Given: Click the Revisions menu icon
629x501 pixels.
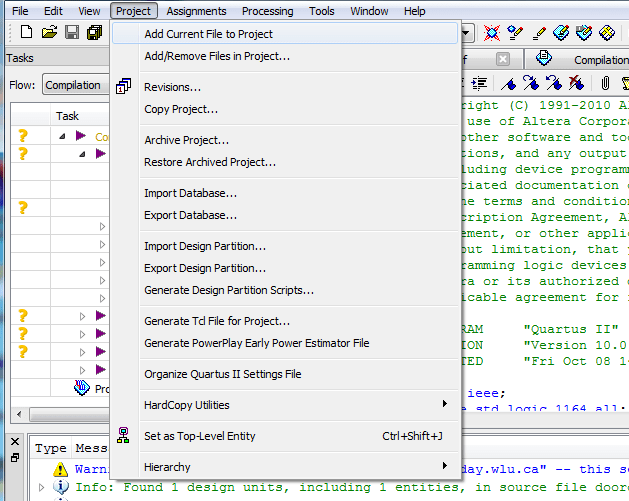Looking at the screenshot, I should 123,86.
